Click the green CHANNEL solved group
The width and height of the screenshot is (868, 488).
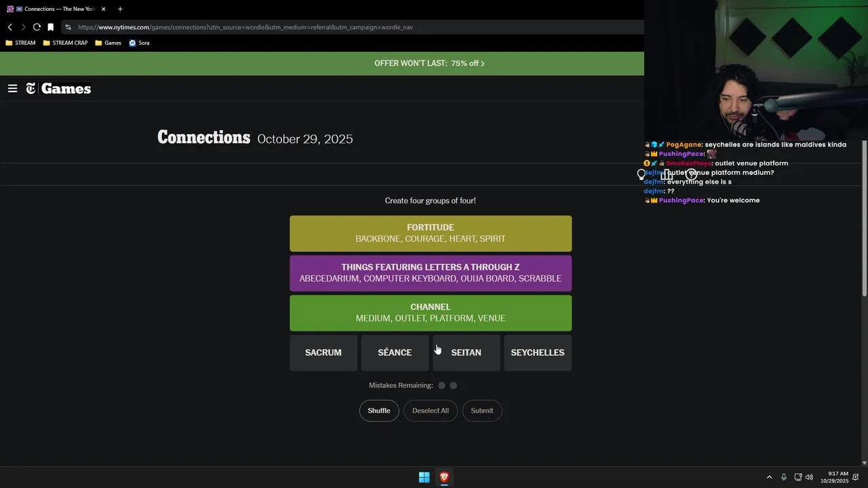[x=431, y=312]
